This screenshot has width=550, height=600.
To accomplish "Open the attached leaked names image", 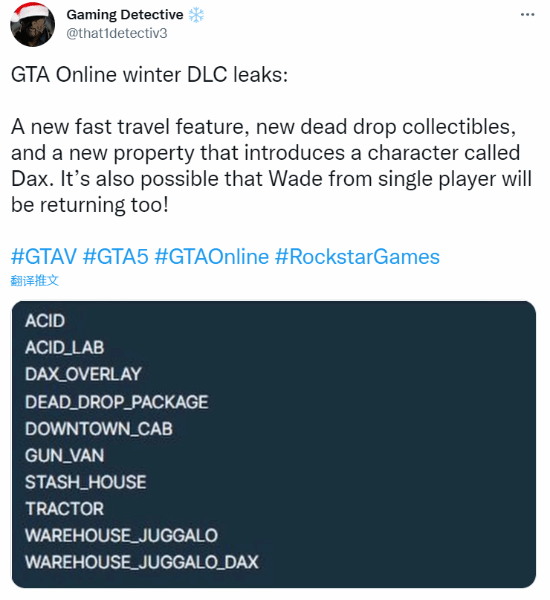I will point(274,444).
